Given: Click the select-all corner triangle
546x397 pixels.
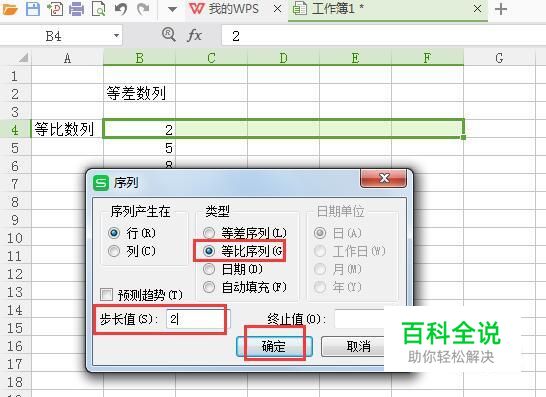Looking at the screenshot, I should tap(23, 57).
